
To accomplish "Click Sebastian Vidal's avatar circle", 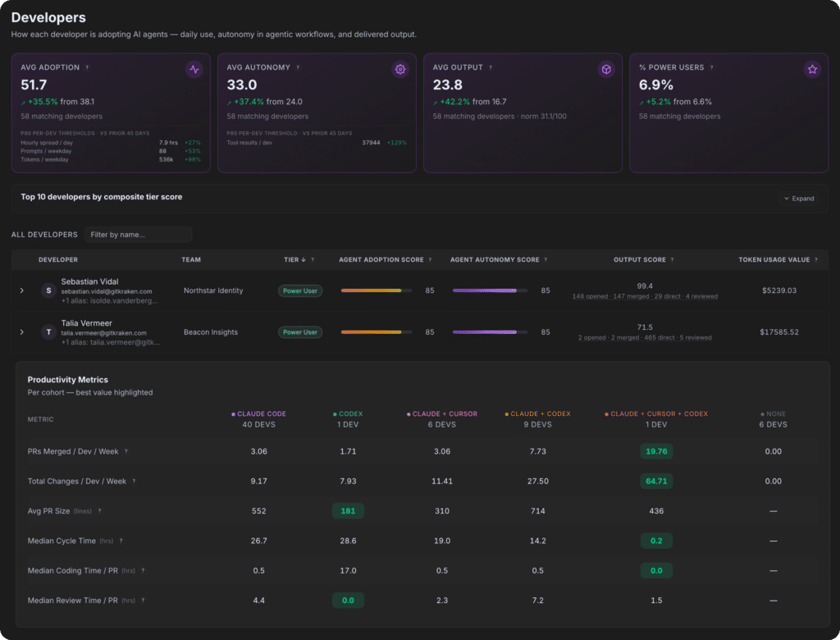I will [48, 290].
